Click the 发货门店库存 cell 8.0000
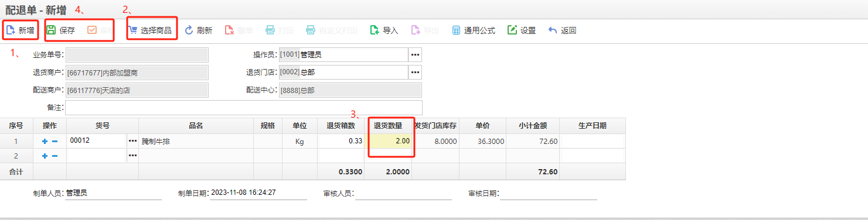Image resolution: width=868 pixels, height=220 pixels. click(x=435, y=141)
